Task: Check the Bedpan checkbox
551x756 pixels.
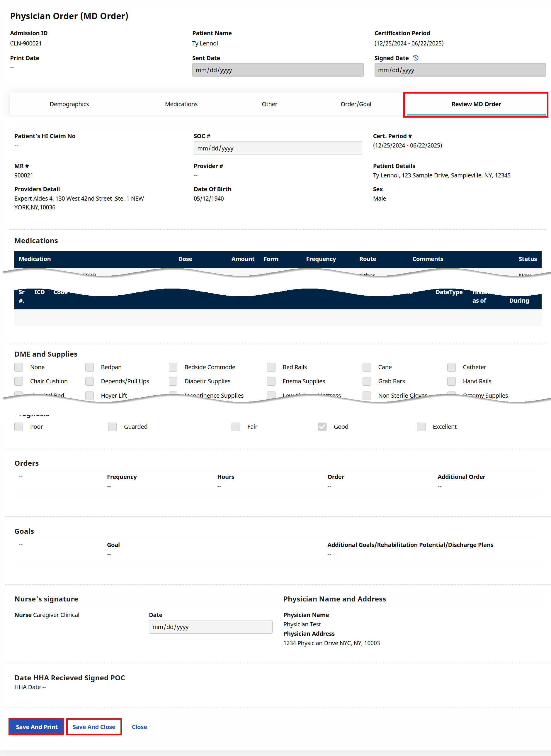Action: pos(89,367)
